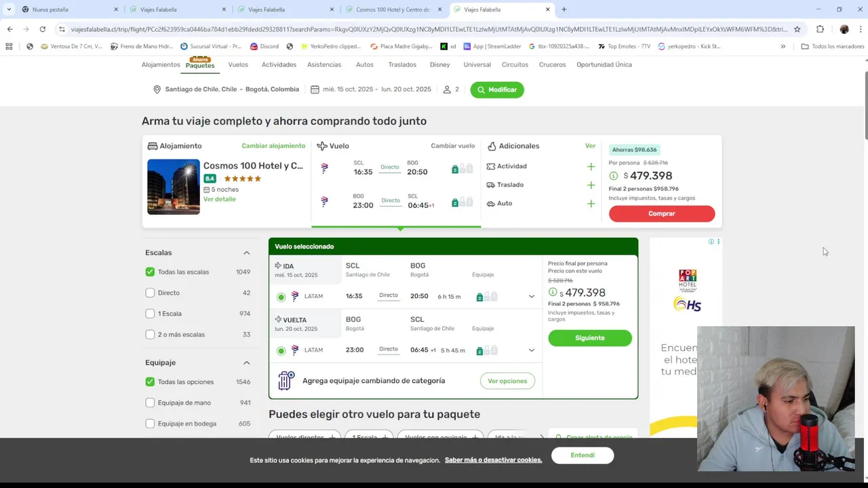Viewport: 868px width, 488px height.
Task: Click the Traslado van icon
Action: [490, 185]
